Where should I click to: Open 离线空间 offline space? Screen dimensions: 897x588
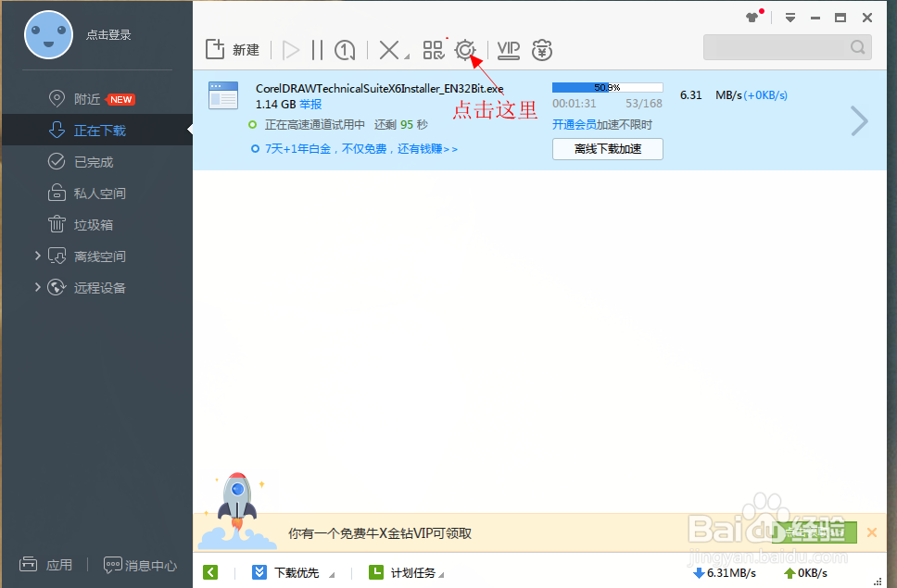99,256
